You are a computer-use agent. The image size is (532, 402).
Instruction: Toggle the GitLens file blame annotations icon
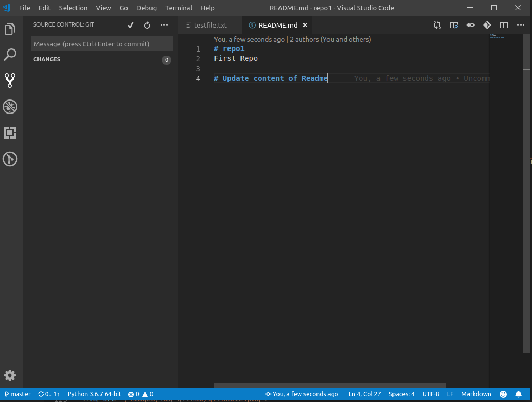pyautogui.click(x=471, y=25)
